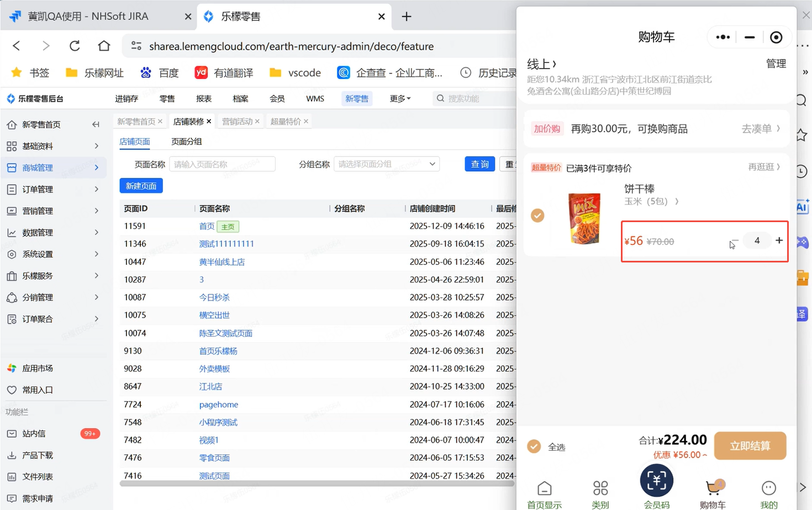Open 进销存 top menu

pyautogui.click(x=126, y=98)
